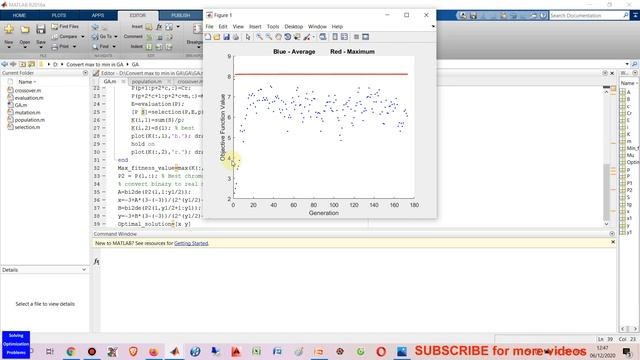Select evaluation.m in Current Folder panel

29,98
